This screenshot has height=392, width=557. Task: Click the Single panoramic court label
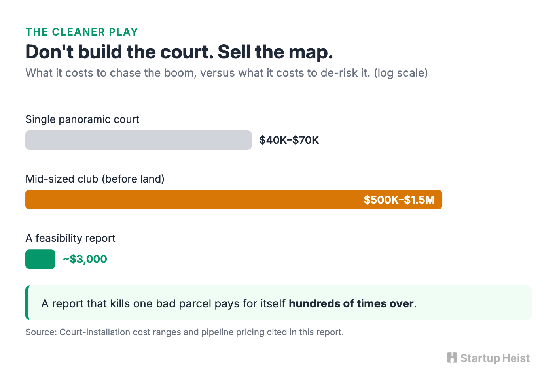(x=82, y=119)
